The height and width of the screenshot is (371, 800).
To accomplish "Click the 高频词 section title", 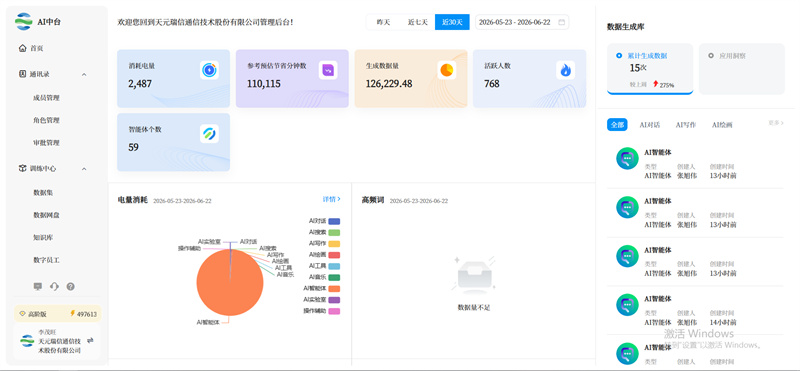I will click(372, 200).
